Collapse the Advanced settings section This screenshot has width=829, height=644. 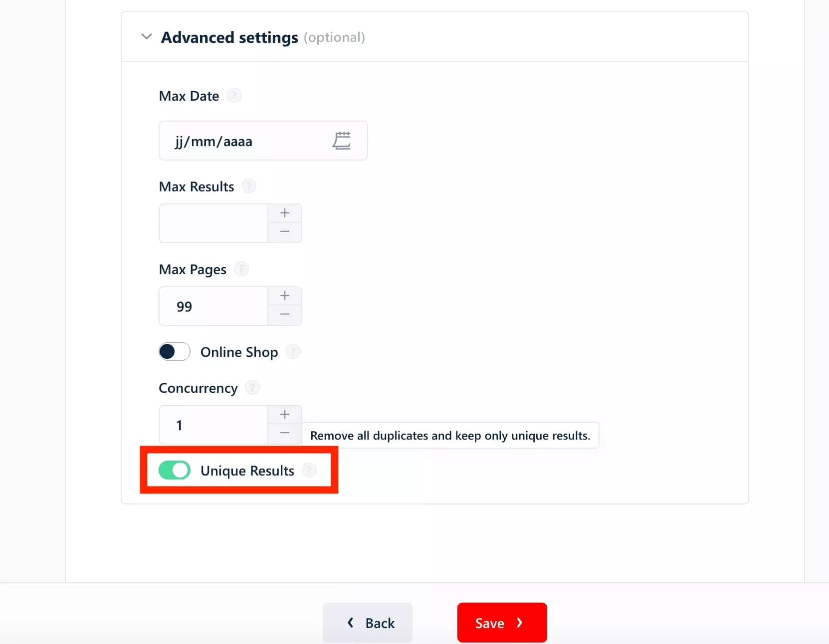coord(147,37)
